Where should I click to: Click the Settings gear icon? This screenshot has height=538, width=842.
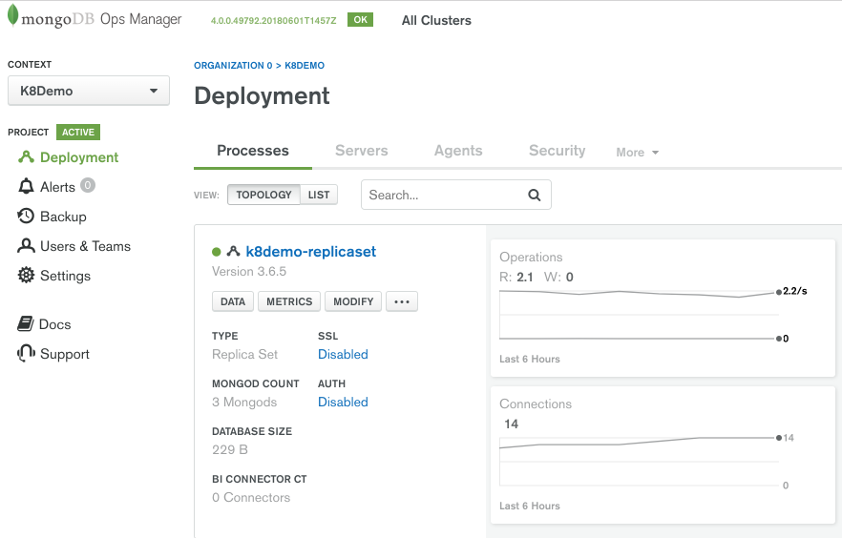26,275
